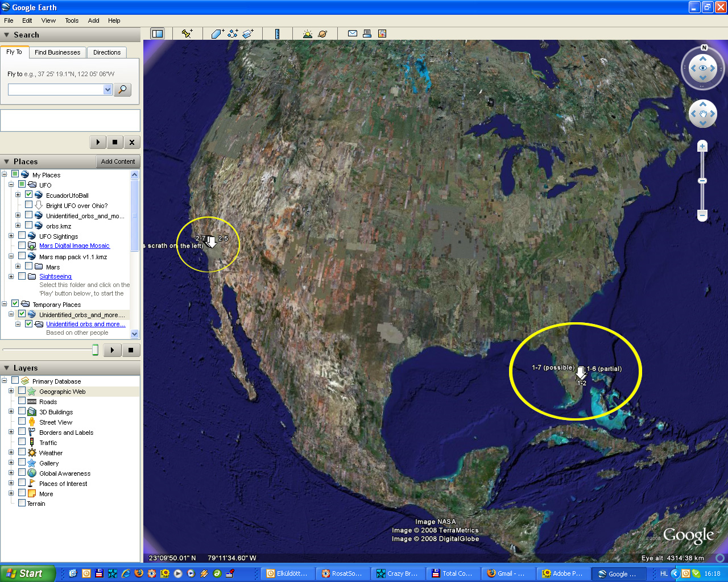This screenshot has height=582, width=728.
Task: Switch to the Find Businesses tab
Action: (57, 52)
